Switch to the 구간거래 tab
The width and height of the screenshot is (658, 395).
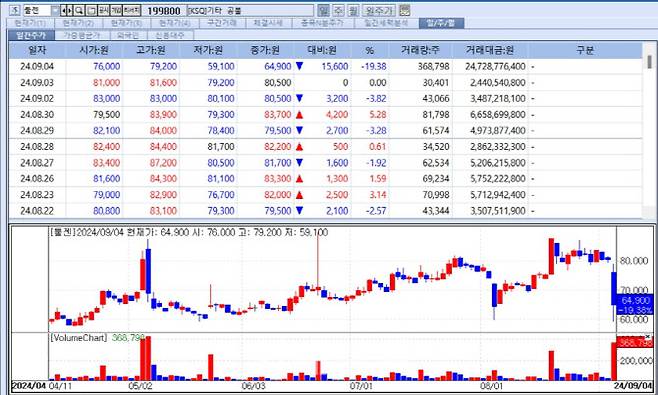(x=222, y=23)
